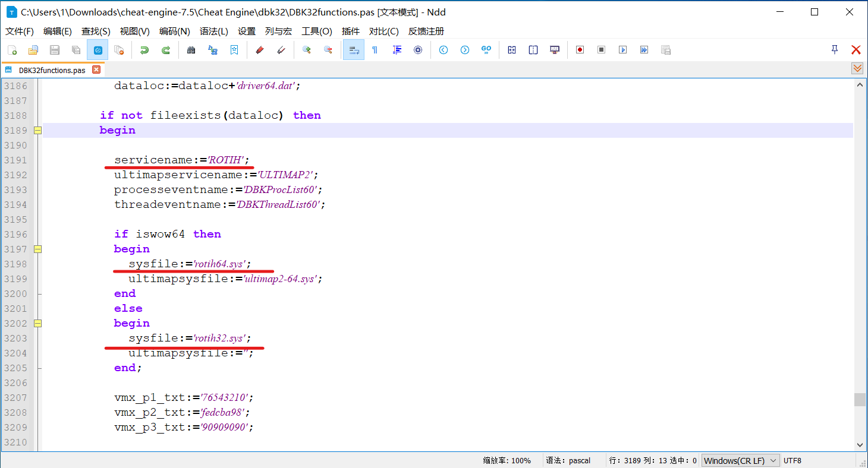This screenshot has width=868, height=468.
Task: Click the GO jump toolbar icon
Action: (x=486, y=50)
